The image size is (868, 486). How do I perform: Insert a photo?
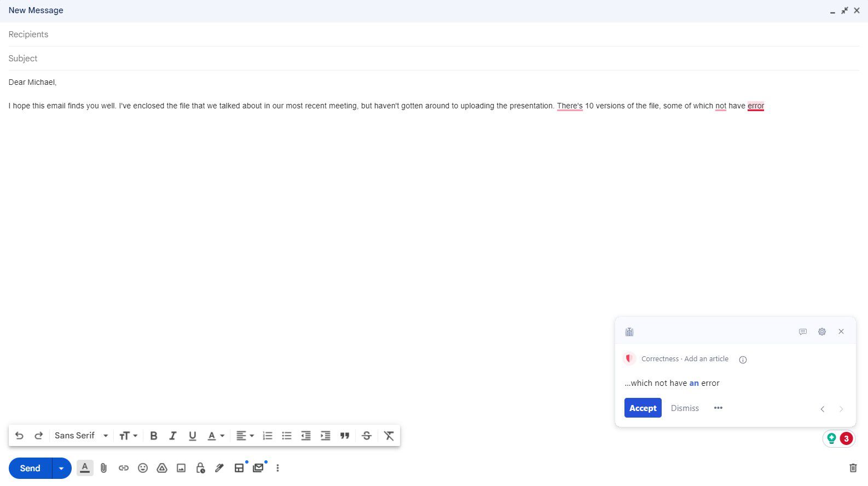[x=181, y=468]
